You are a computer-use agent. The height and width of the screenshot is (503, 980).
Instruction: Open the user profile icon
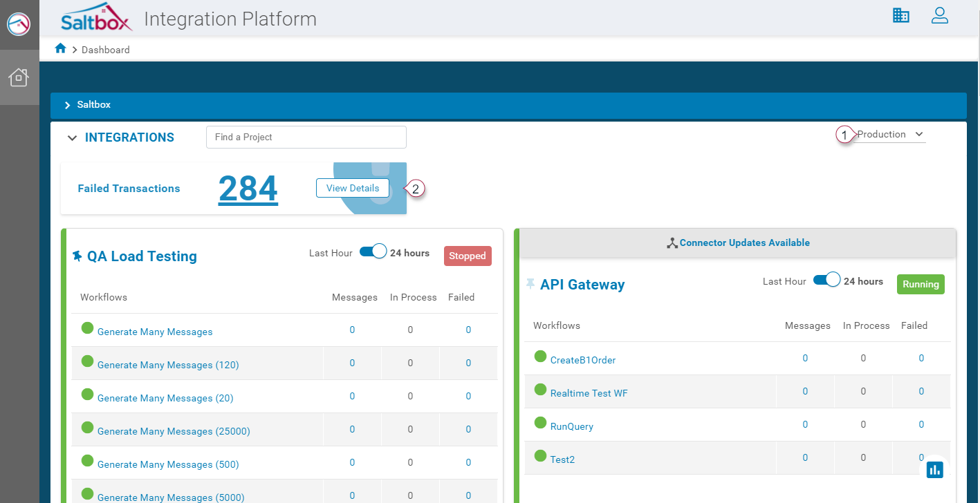click(939, 15)
